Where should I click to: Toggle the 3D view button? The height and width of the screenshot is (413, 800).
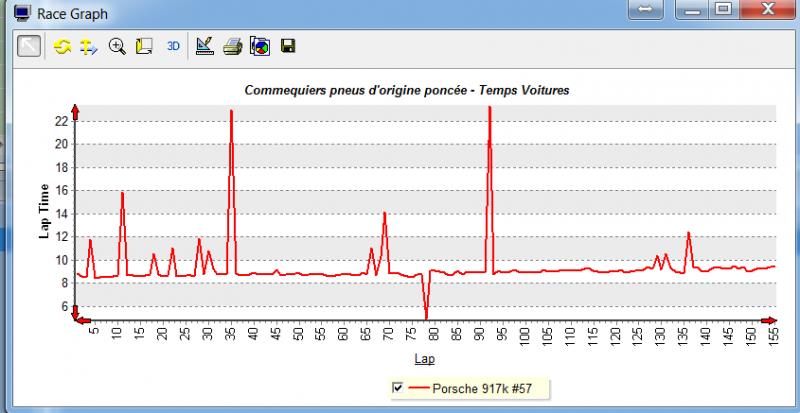coord(173,46)
